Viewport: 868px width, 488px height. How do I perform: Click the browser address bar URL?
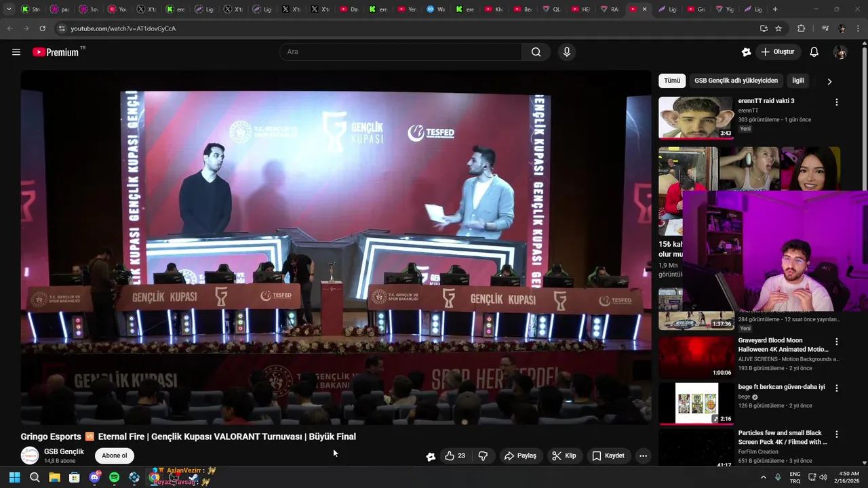click(123, 28)
